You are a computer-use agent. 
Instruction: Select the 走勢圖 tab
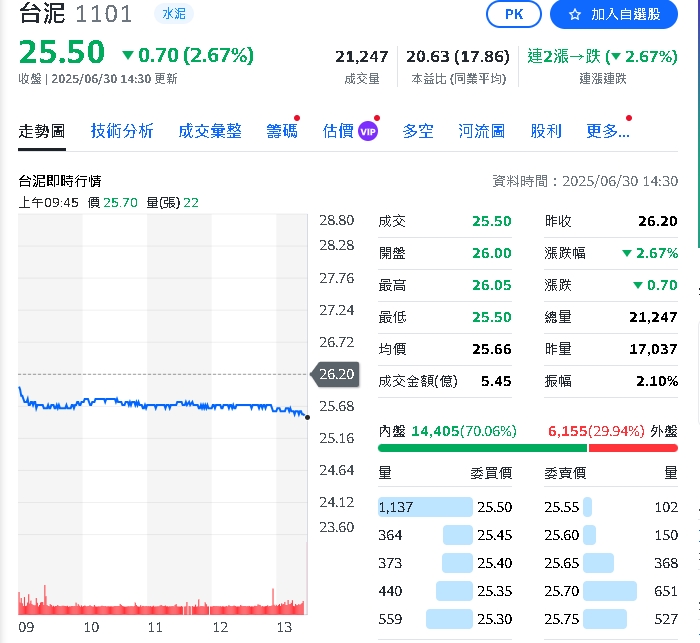click(42, 131)
